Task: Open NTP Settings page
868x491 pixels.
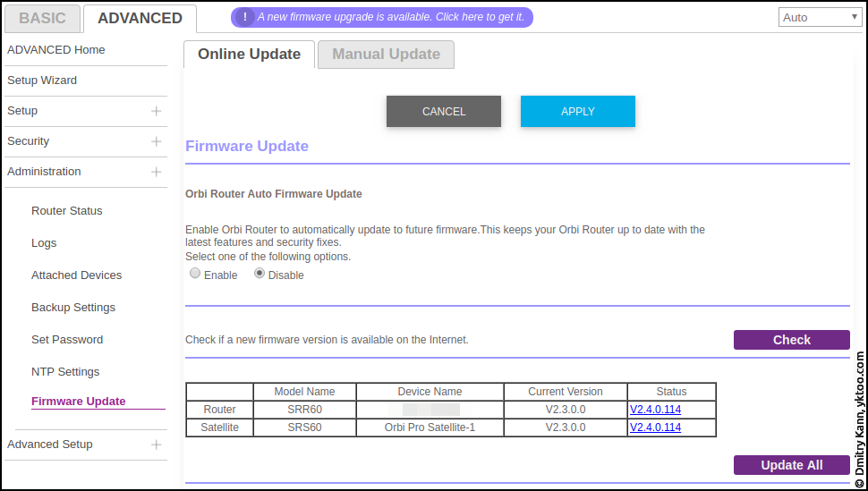Action: (65, 372)
